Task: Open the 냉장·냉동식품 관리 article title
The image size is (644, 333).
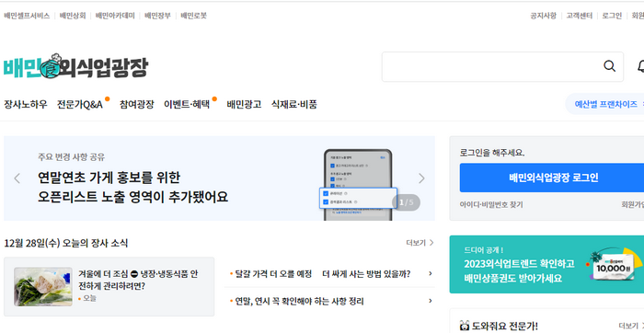Action: click(138, 280)
